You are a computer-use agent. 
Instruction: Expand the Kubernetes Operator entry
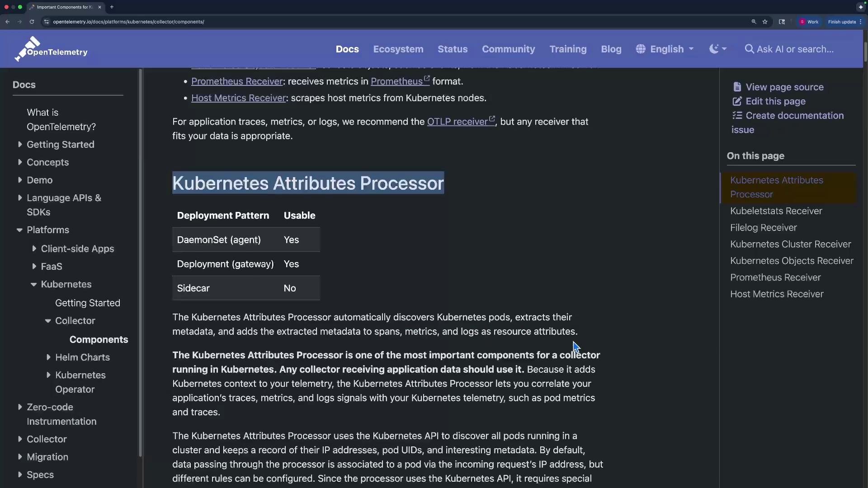coord(48,375)
